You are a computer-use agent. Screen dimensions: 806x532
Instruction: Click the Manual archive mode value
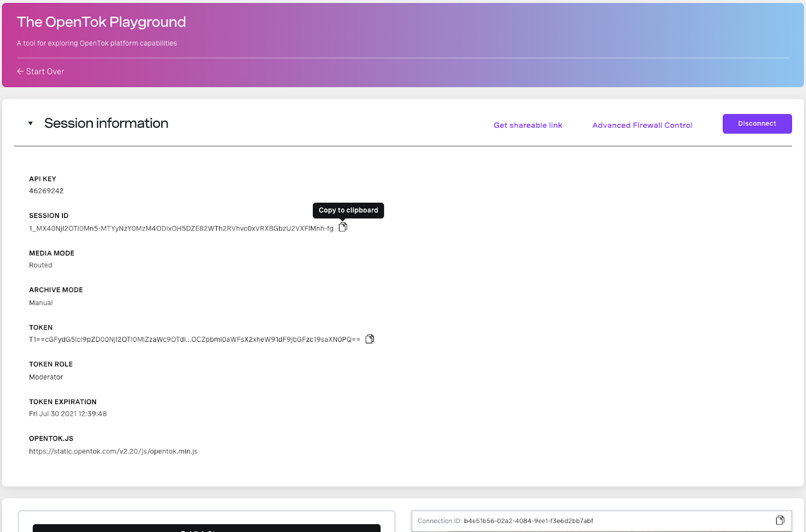41,302
